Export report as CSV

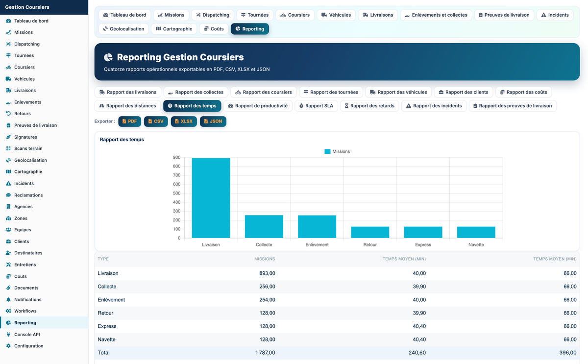click(x=156, y=121)
